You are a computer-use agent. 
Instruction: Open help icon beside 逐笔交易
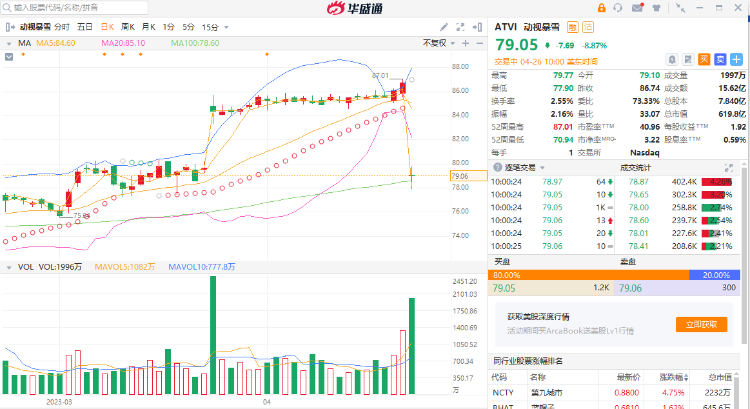pos(497,167)
